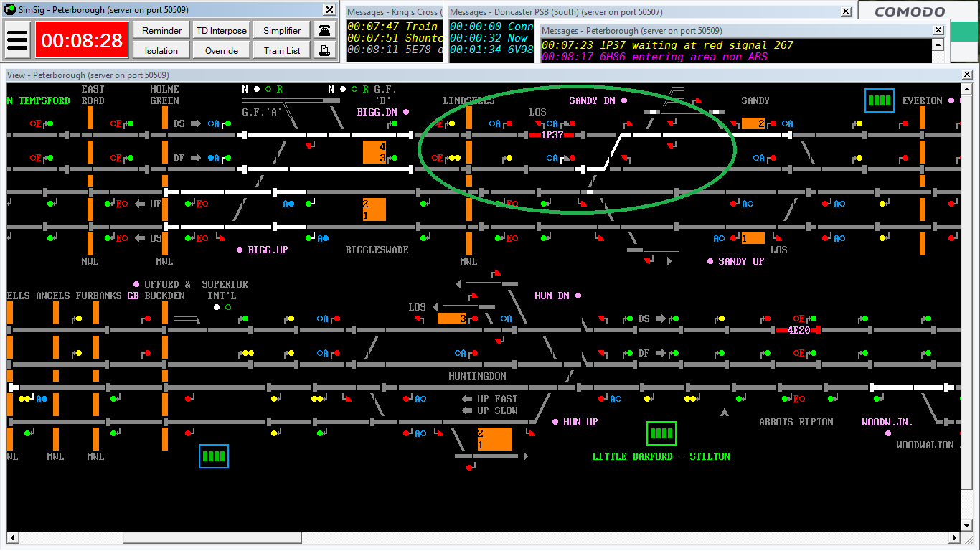Toggle auto button A beside the DS arrow

[x=213, y=123]
